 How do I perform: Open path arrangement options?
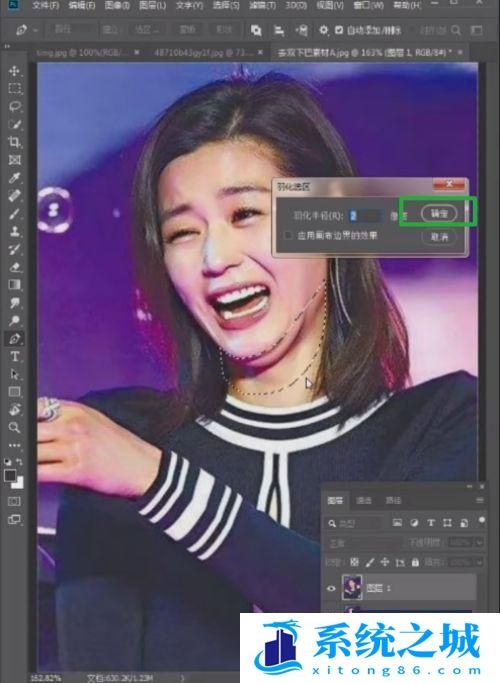point(301,30)
